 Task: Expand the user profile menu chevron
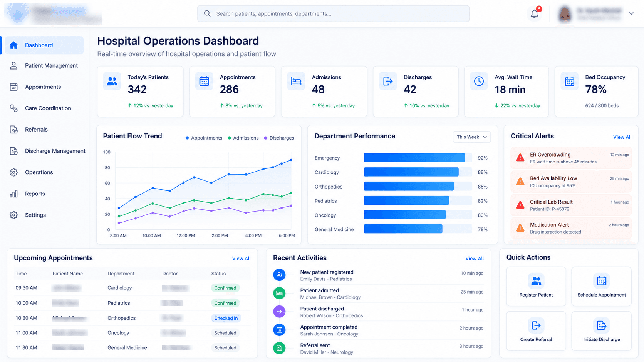point(631,13)
